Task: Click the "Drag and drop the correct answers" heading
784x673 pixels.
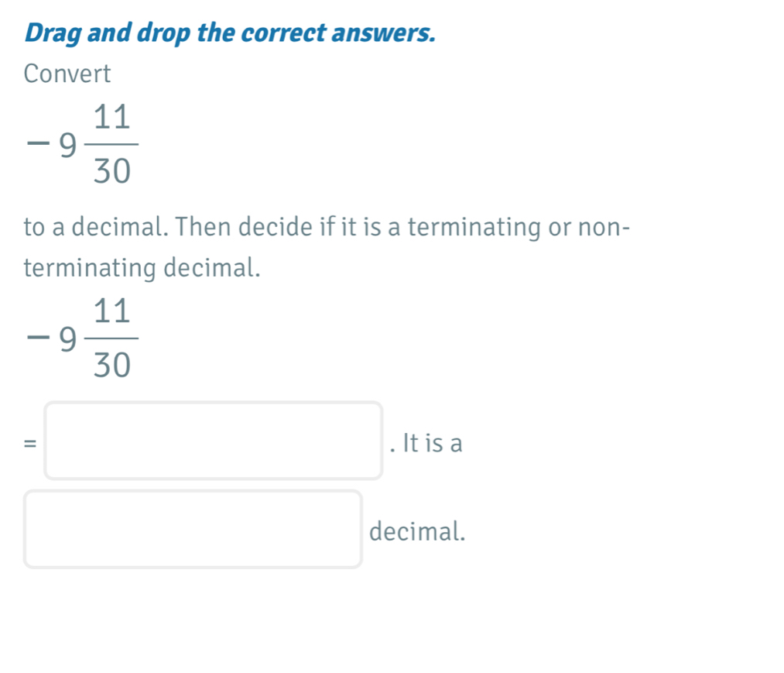Action: pos(230,33)
